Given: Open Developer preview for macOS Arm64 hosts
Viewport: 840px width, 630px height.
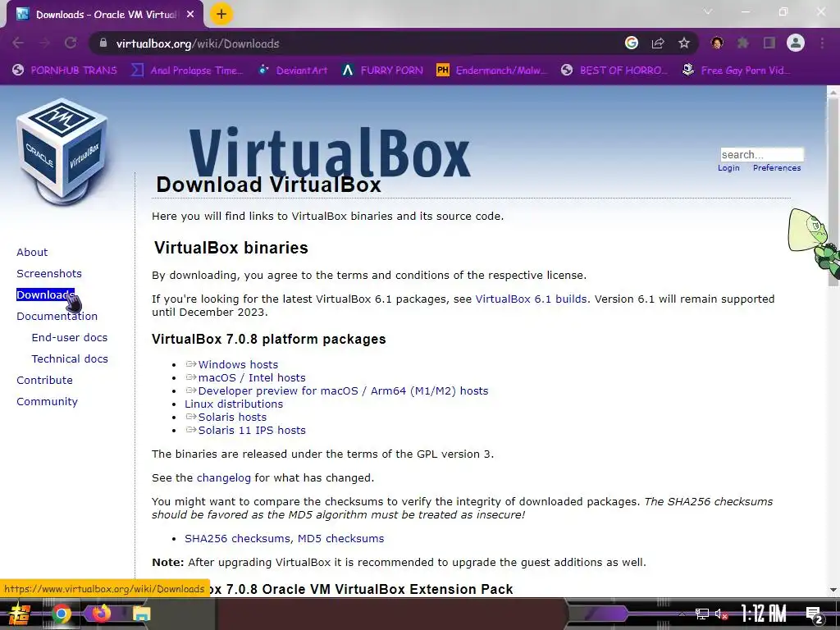Looking at the screenshot, I should [x=343, y=391].
